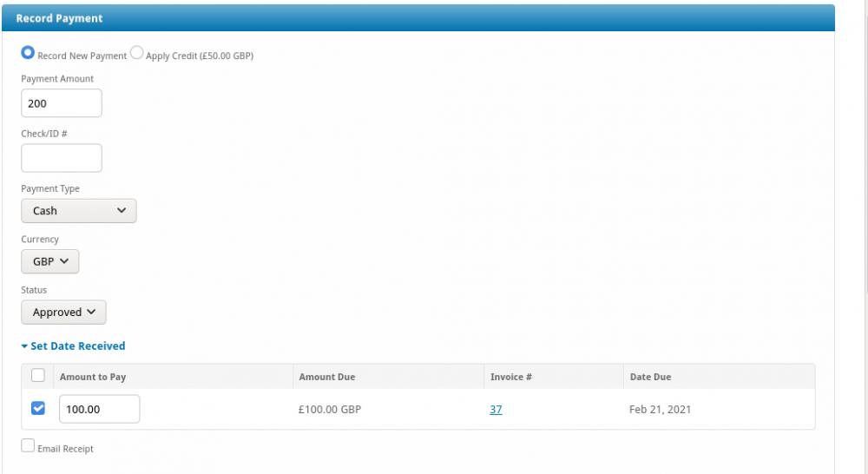Image resolution: width=868 pixels, height=474 pixels.
Task: Click into the Payment Amount field
Action: [x=62, y=103]
